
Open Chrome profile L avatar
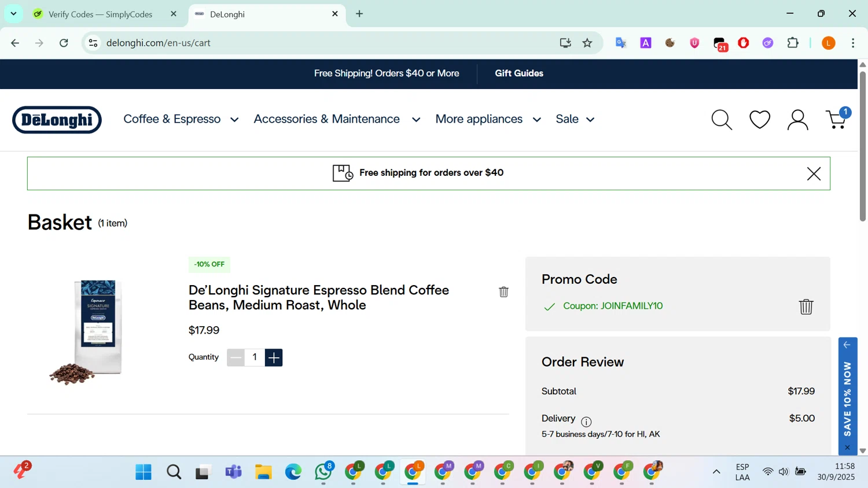pos(829,43)
